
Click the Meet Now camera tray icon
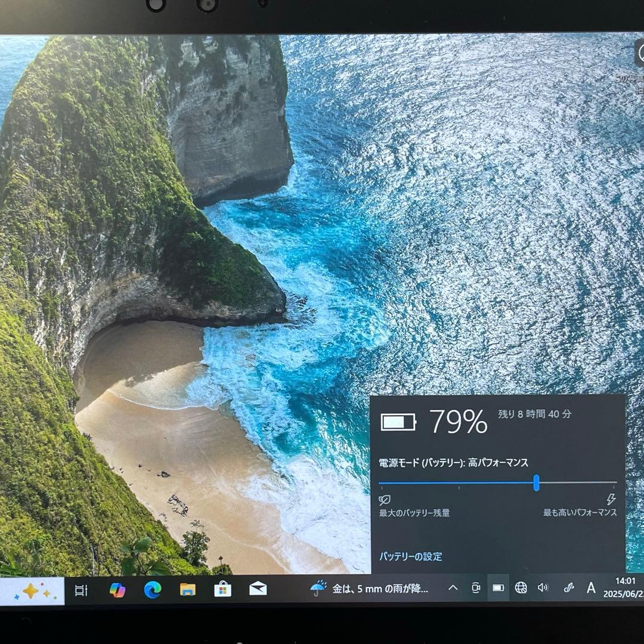475,588
